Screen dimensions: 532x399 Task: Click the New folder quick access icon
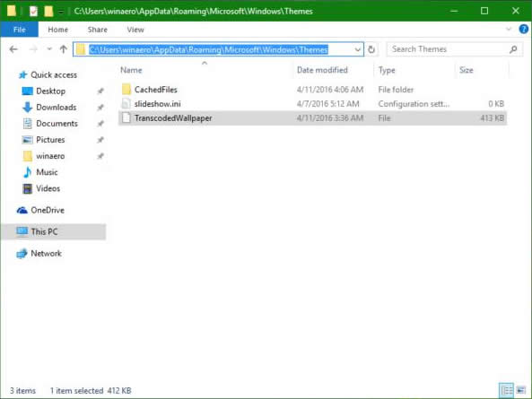pos(48,11)
